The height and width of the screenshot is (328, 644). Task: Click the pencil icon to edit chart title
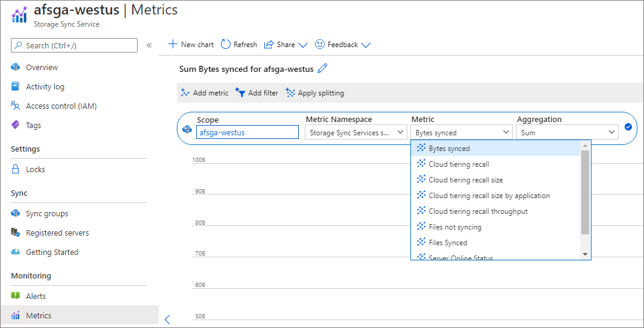322,68
